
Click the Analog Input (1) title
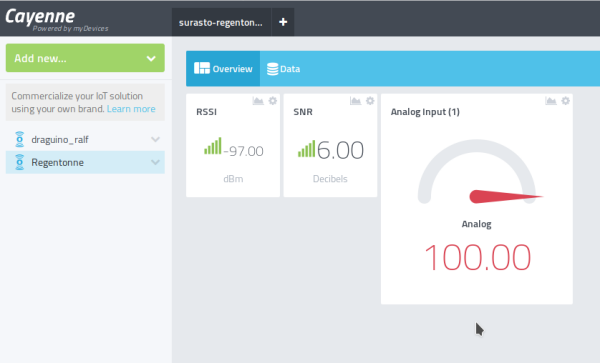tap(425, 112)
